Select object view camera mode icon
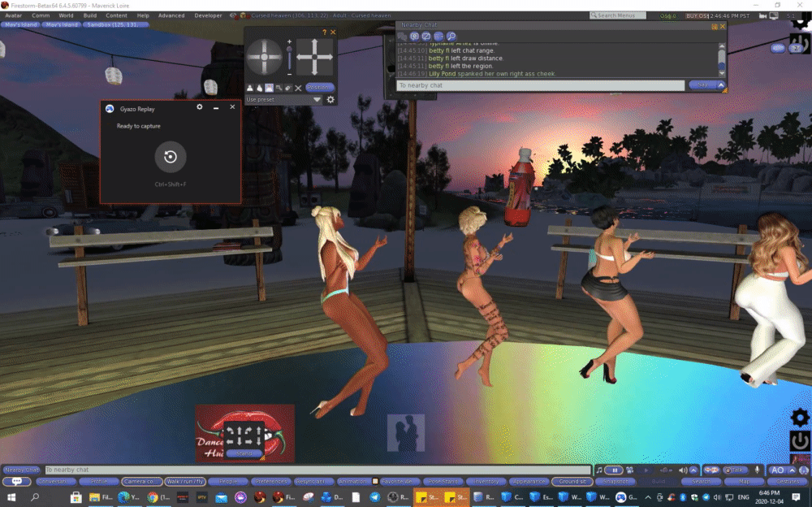The width and height of the screenshot is (812, 507). (279, 88)
